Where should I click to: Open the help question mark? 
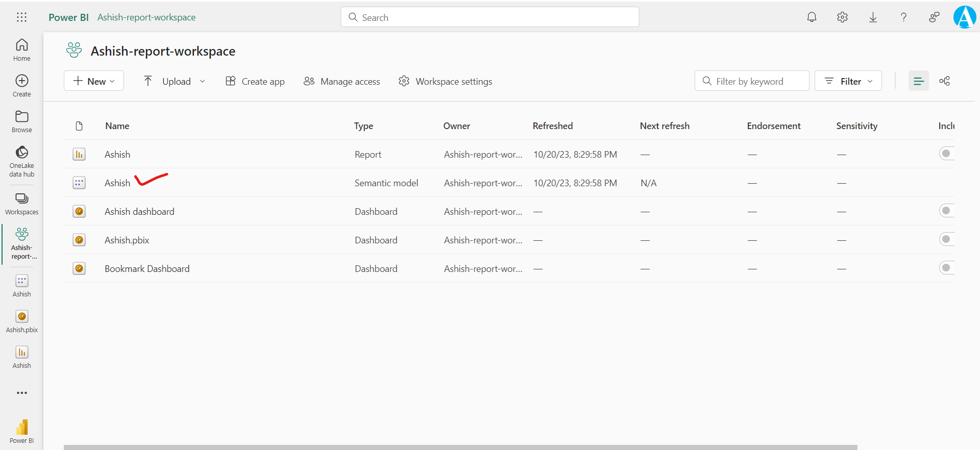point(903,17)
